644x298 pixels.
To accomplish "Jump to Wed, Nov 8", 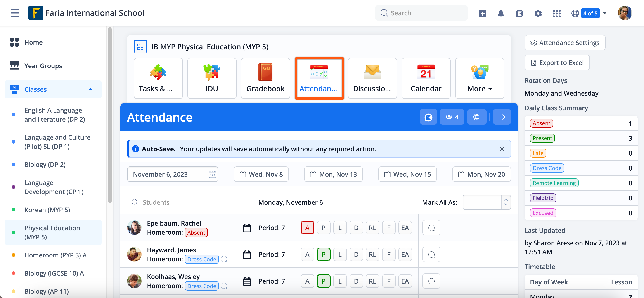I will [261, 174].
